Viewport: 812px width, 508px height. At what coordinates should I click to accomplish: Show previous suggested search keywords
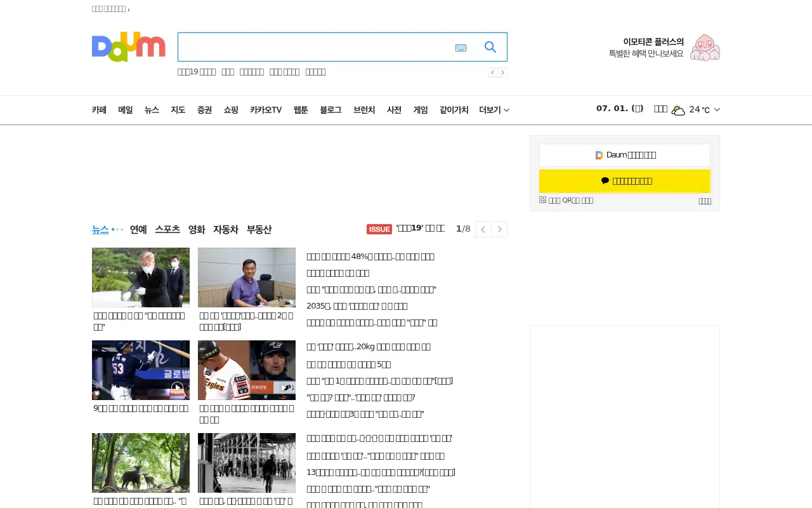click(493, 72)
